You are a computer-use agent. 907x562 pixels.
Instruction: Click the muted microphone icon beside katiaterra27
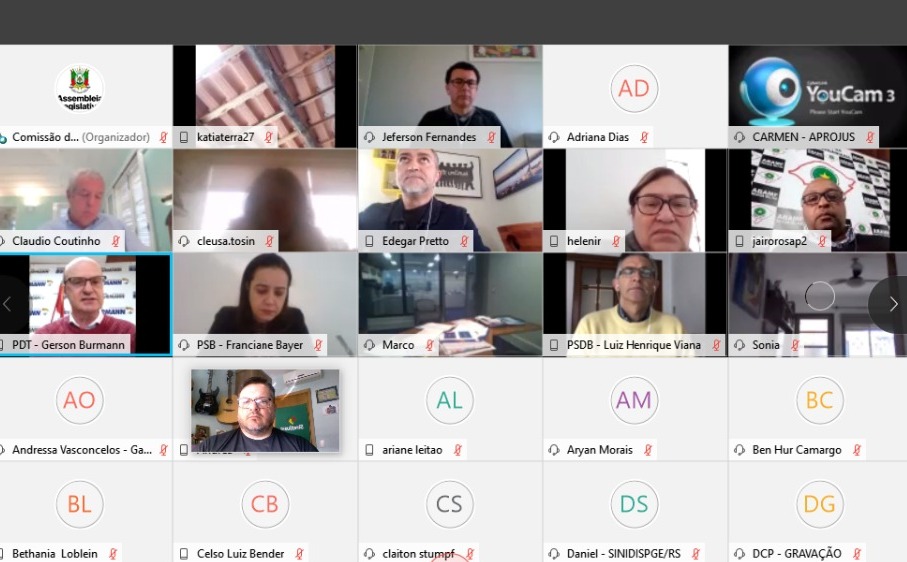pyautogui.click(x=268, y=138)
